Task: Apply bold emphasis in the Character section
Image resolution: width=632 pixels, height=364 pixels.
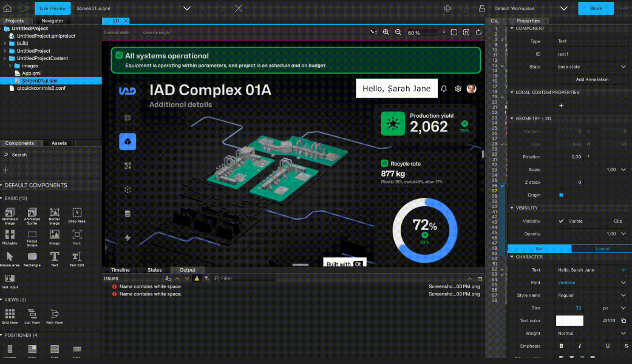Action: click(x=560, y=346)
